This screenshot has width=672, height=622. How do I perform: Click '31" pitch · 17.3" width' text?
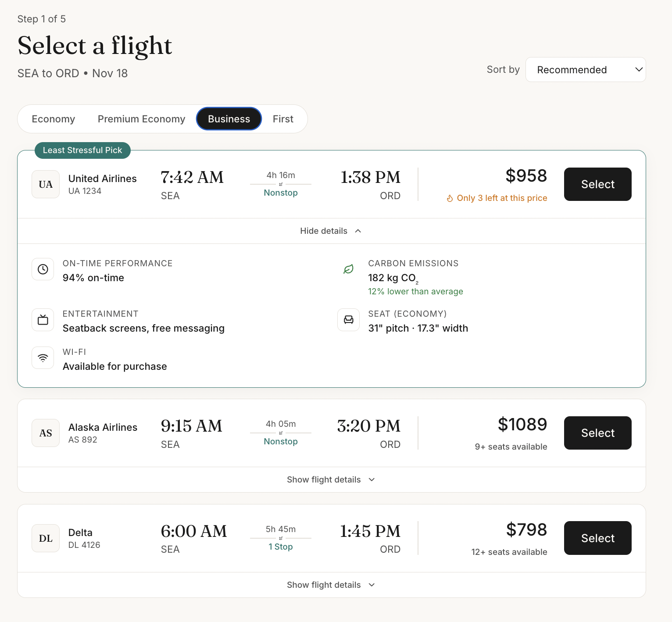click(x=418, y=329)
